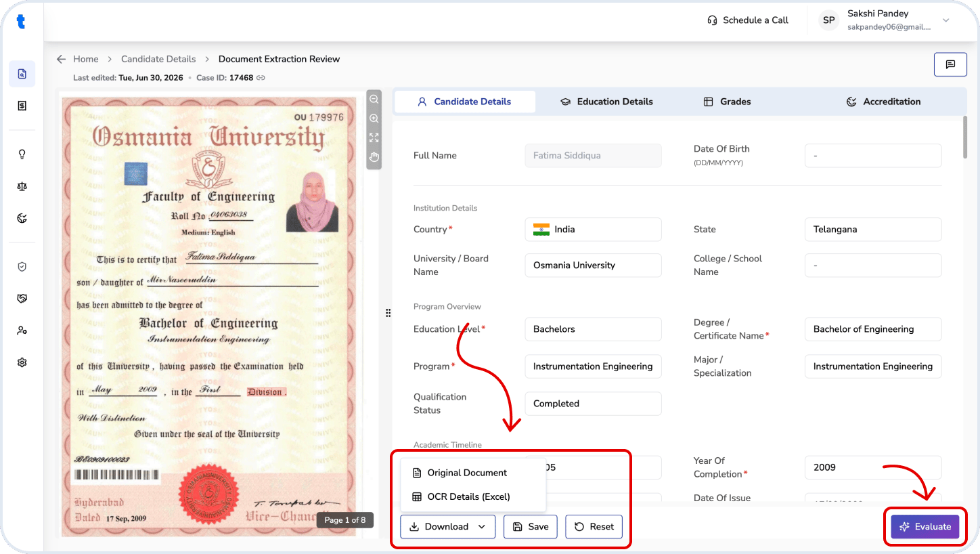
Task: Click the Education Level field showing Bachelors
Action: tap(593, 329)
